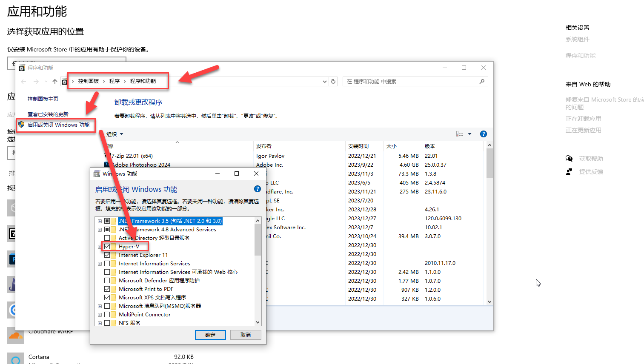Toggle Microsoft Defender 应用程序防护 checkbox

tap(107, 281)
